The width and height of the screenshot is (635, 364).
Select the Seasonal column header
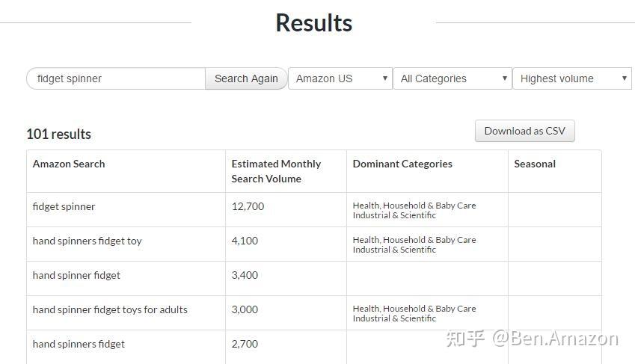point(535,164)
